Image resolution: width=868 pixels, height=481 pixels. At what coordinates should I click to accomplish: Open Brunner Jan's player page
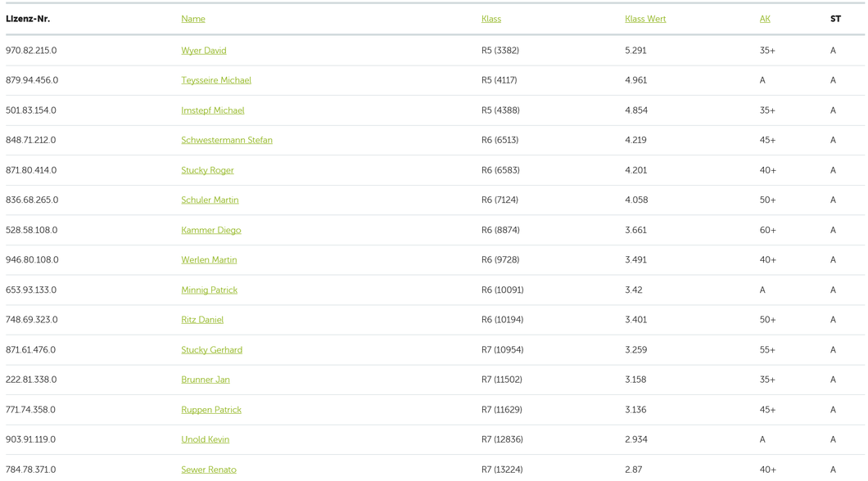(206, 380)
